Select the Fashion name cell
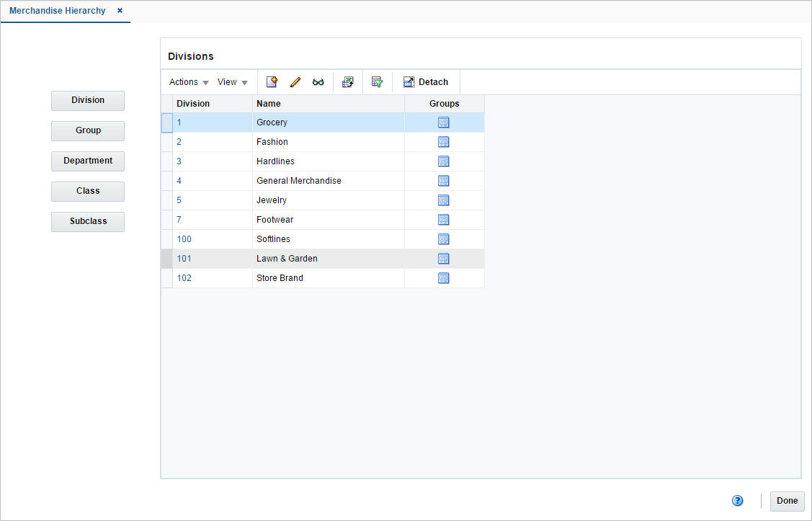The width and height of the screenshot is (812, 521). [x=329, y=142]
